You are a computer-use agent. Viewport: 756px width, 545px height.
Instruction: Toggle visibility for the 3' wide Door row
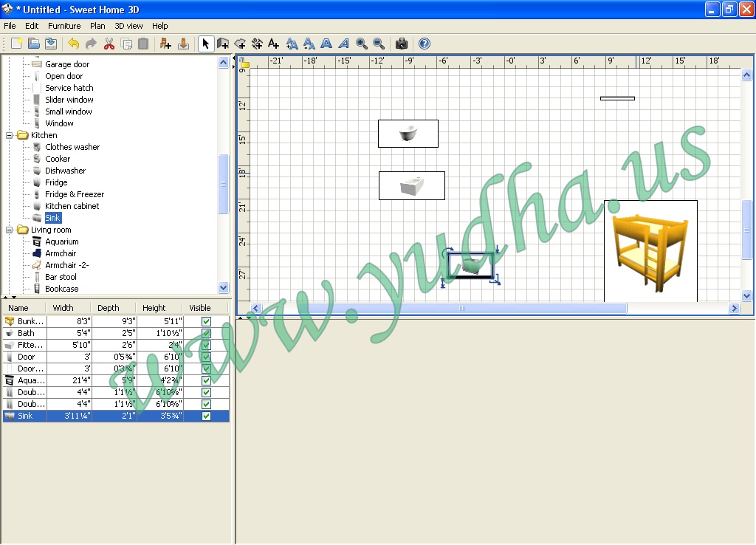[x=207, y=357]
